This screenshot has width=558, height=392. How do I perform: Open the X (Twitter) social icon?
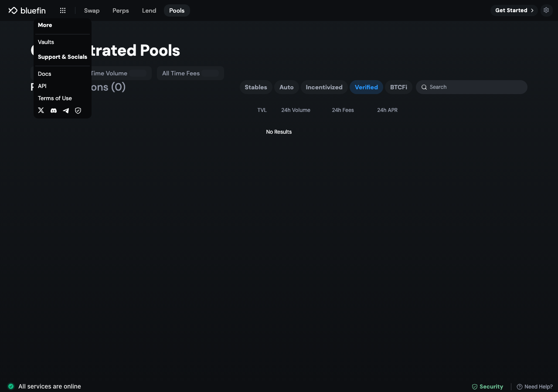(41, 111)
